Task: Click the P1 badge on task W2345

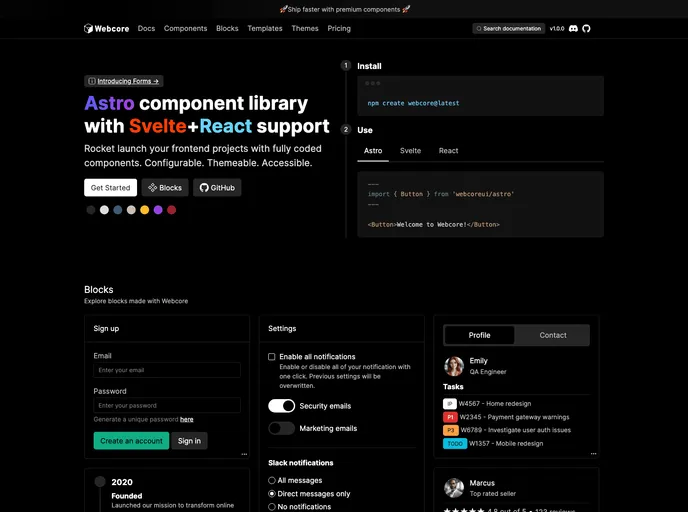Action: coord(450,417)
